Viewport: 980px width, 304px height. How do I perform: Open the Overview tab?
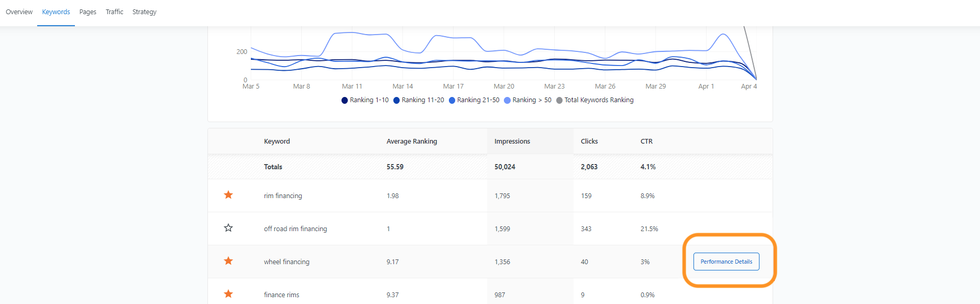[x=19, y=12]
